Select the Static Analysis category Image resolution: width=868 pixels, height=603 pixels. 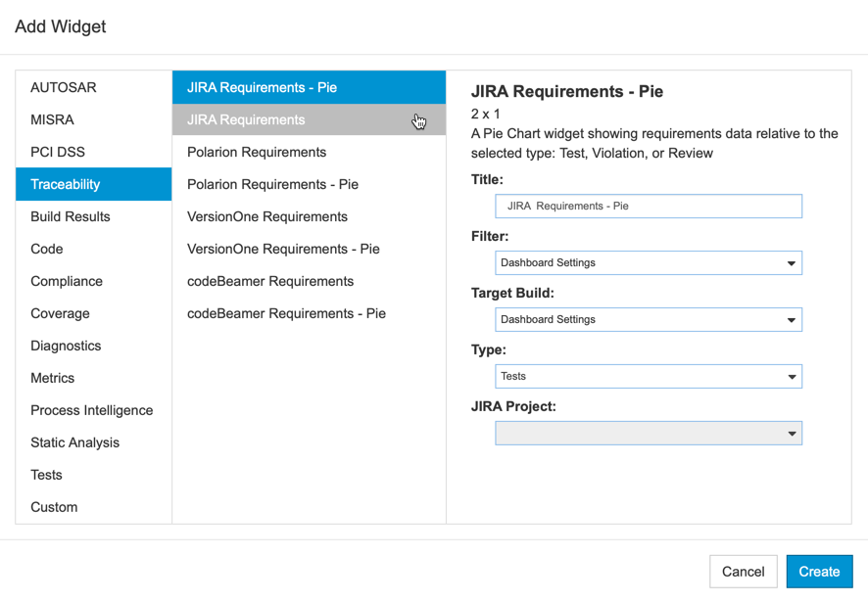coord(93,442)
